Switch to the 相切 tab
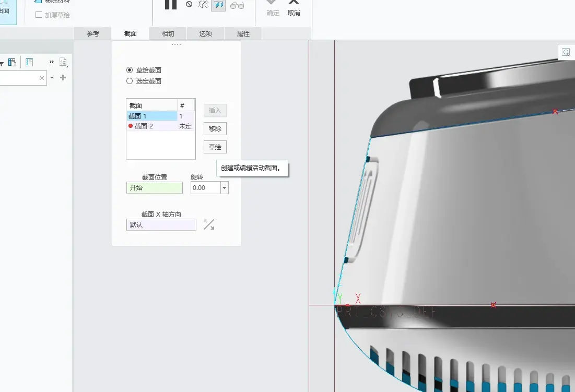575x392 pixels. tap(168, 33)
